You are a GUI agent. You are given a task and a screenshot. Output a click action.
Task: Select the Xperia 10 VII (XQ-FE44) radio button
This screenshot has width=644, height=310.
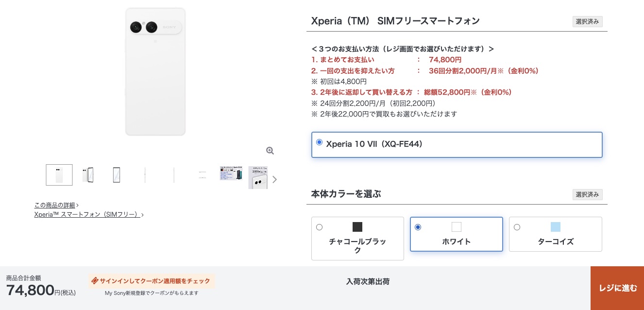tap(319, 142)
